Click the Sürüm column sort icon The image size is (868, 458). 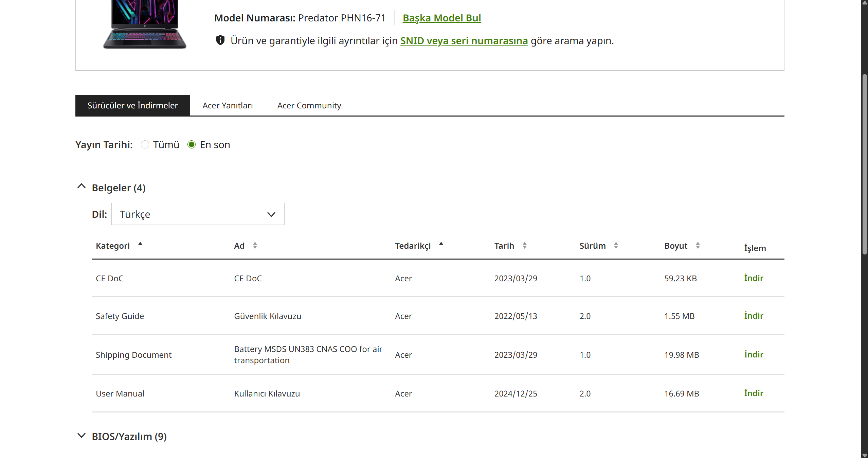[x=616, y=246]
